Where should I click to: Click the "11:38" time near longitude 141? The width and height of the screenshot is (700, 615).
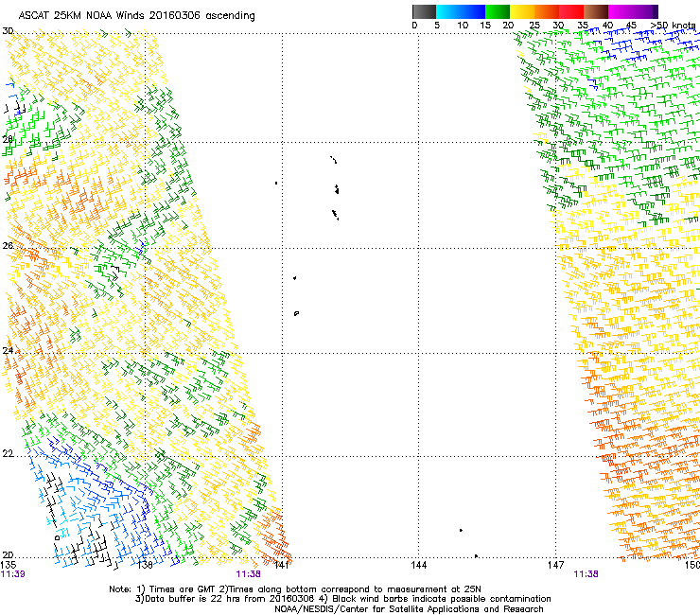(248, 574)
